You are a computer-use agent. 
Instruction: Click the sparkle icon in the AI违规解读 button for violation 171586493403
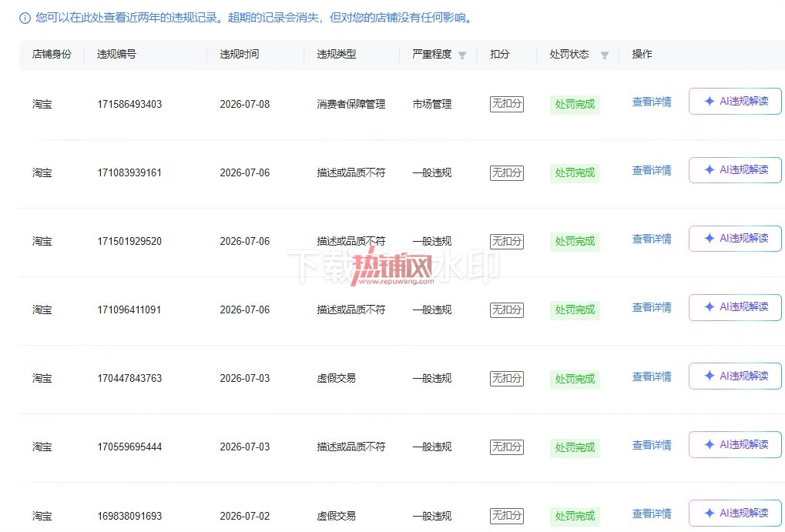710,101
